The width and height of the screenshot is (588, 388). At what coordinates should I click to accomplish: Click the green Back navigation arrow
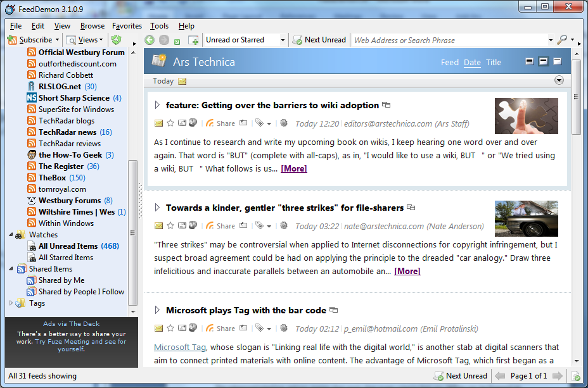point(150,40)
